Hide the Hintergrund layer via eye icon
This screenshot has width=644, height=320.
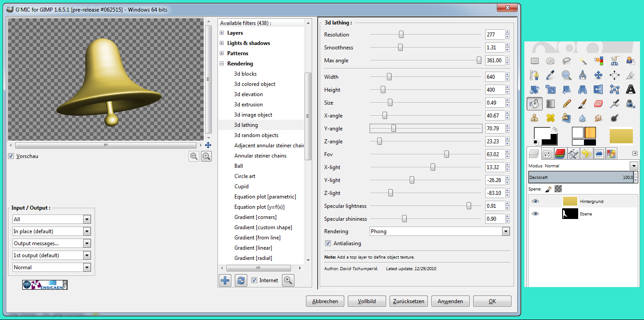[x=535, y=201]
